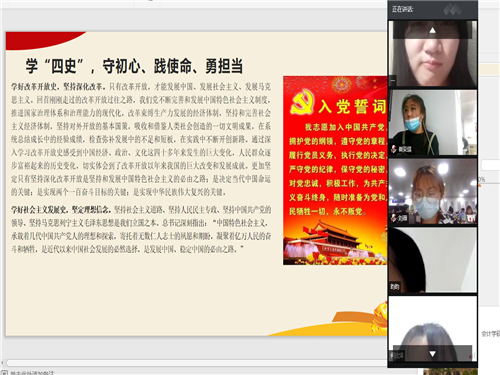Click the muted mic icon on second participant
Viewport: 500px width, 375px height.
point(394,149)
